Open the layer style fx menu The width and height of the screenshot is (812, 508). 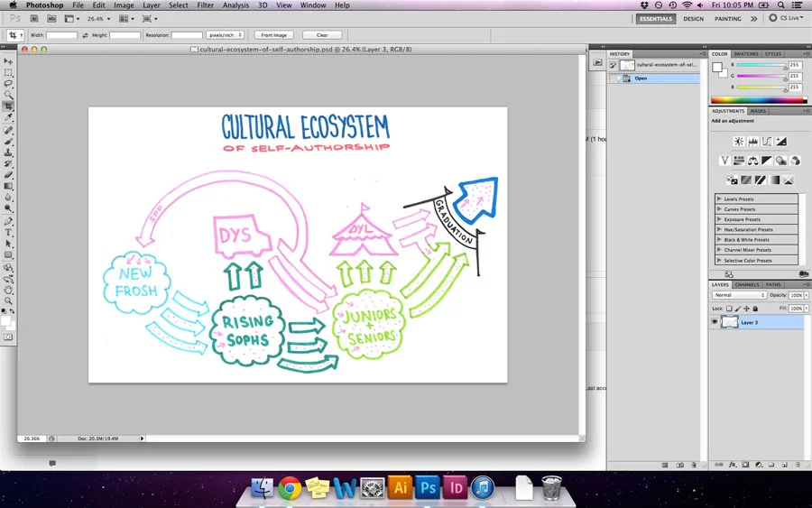733,465
